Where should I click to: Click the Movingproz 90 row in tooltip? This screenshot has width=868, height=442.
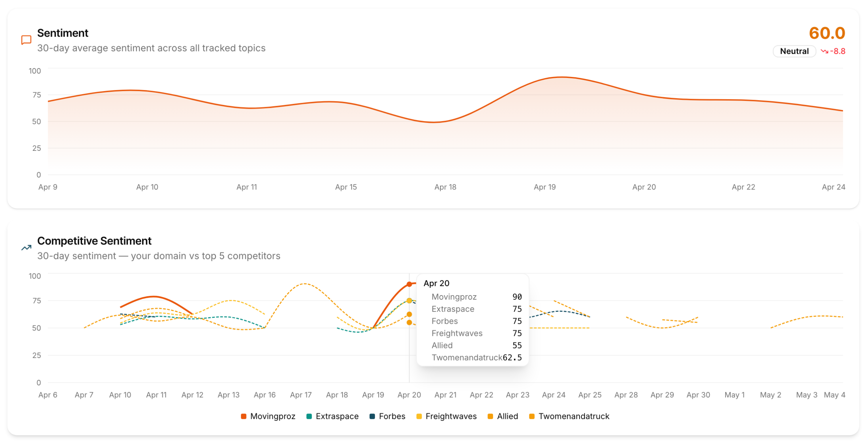pos(476,297)
